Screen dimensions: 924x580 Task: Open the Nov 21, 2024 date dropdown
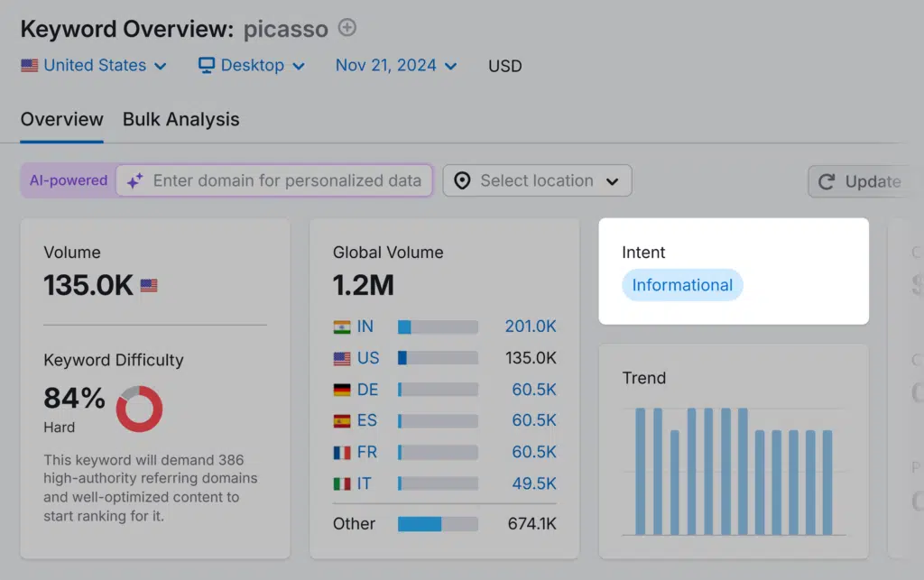(x=396, y=66)
